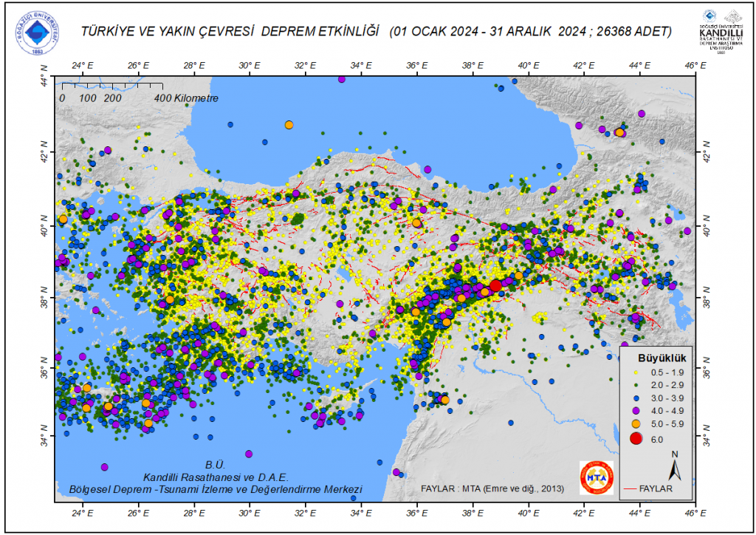
Task: Click the Boğaziçi Üniversitesi circular logo
Action: 38,31
